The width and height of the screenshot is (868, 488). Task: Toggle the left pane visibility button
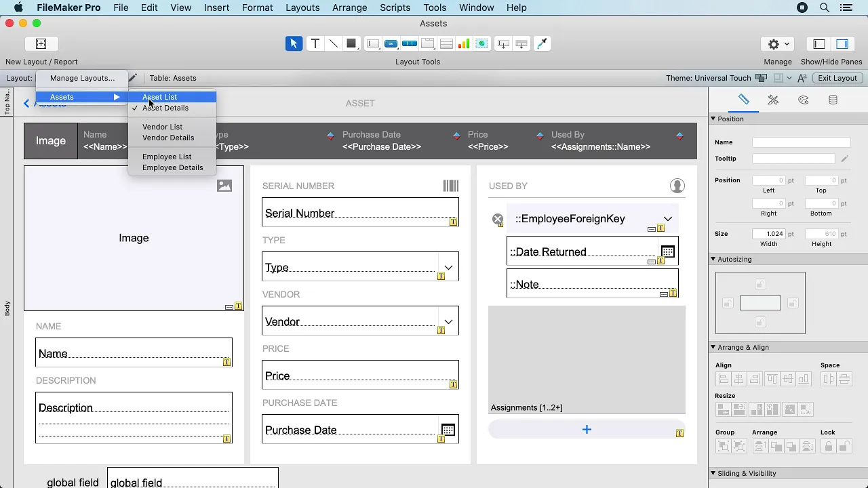[819, 43]
